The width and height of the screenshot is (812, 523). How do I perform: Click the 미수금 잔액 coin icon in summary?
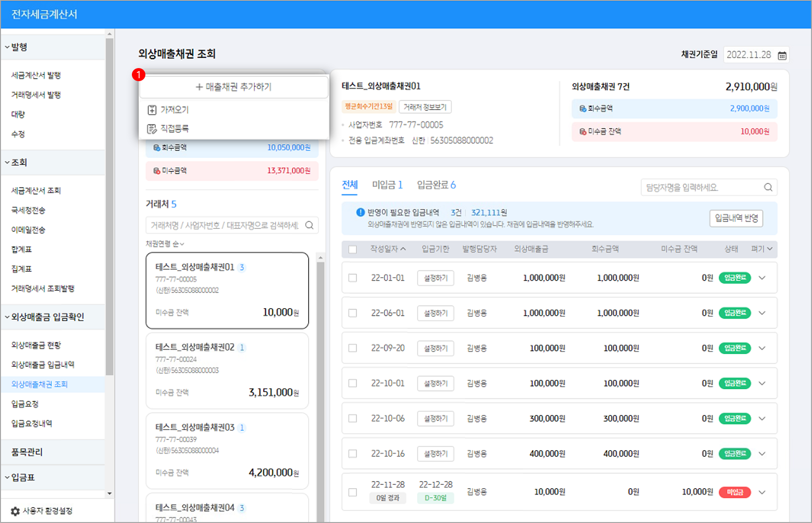[583, 131]
